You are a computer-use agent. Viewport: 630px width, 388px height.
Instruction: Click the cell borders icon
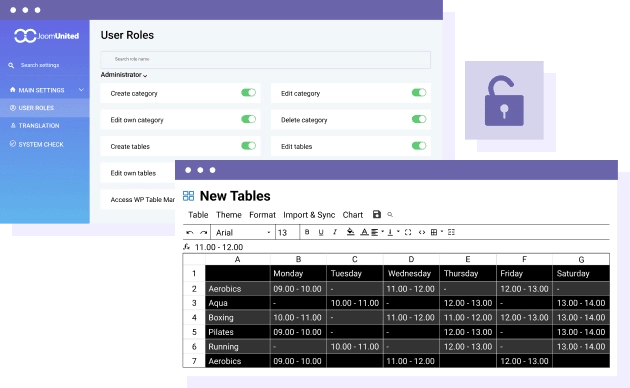(x=434, y=232)
